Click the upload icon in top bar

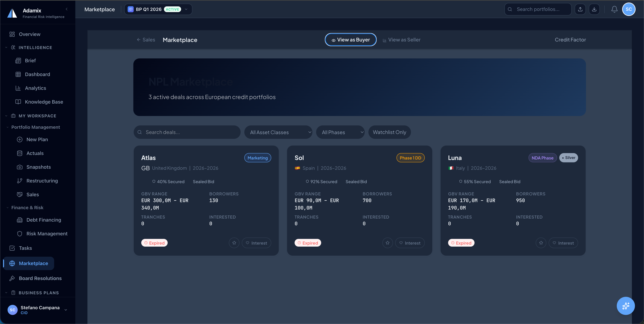tap(580, 9)
